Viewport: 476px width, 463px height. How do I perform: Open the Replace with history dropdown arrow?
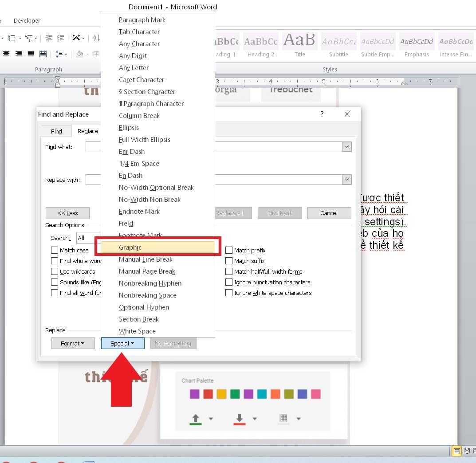pos(346,179)
